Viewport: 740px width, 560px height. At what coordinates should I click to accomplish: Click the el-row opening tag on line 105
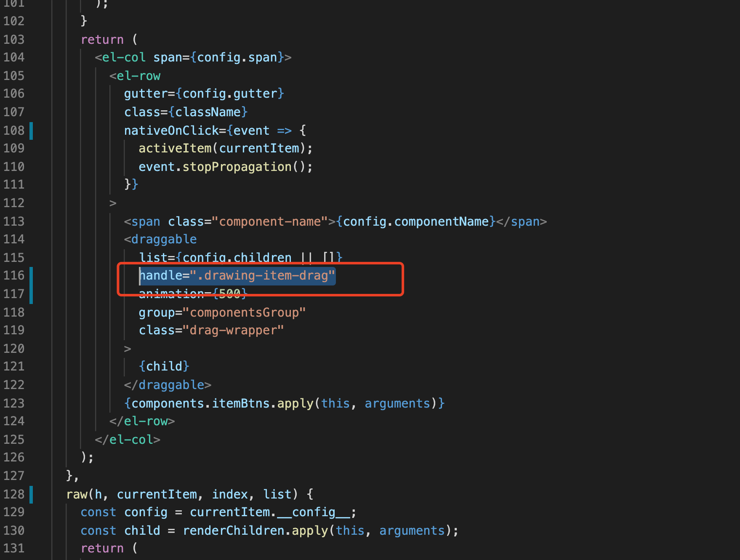tap(135, 76)
